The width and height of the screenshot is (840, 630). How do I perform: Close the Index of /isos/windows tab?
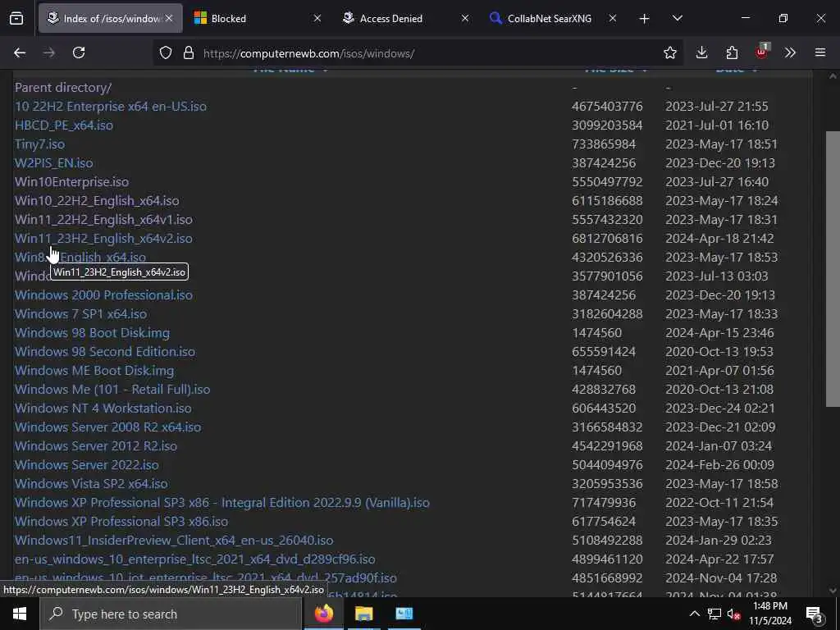click(169, 18)
